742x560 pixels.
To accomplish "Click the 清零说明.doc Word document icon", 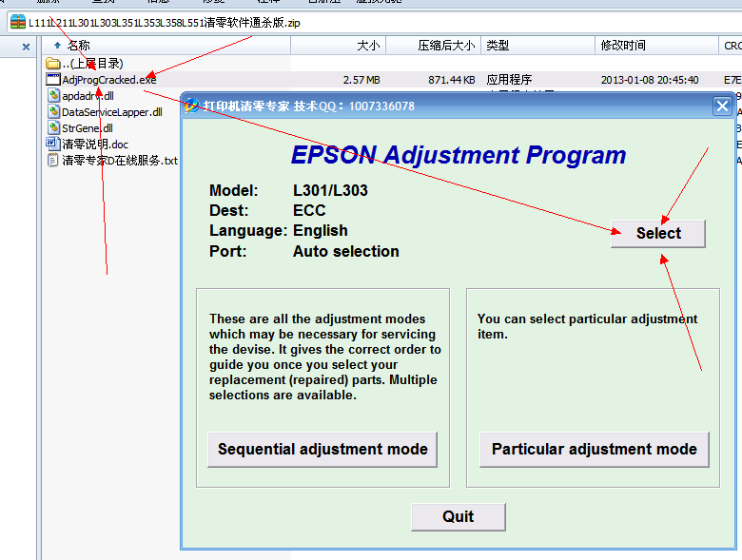I will 53,145.
